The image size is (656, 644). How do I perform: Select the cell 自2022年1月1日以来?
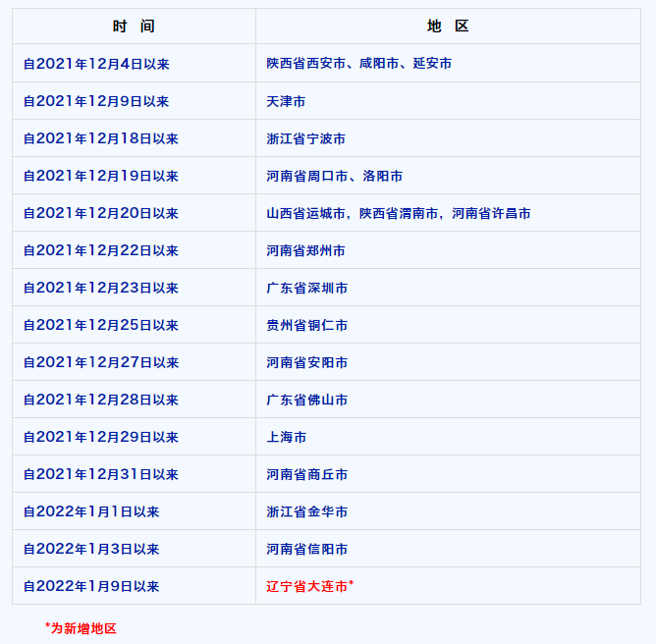click(134, 510)
